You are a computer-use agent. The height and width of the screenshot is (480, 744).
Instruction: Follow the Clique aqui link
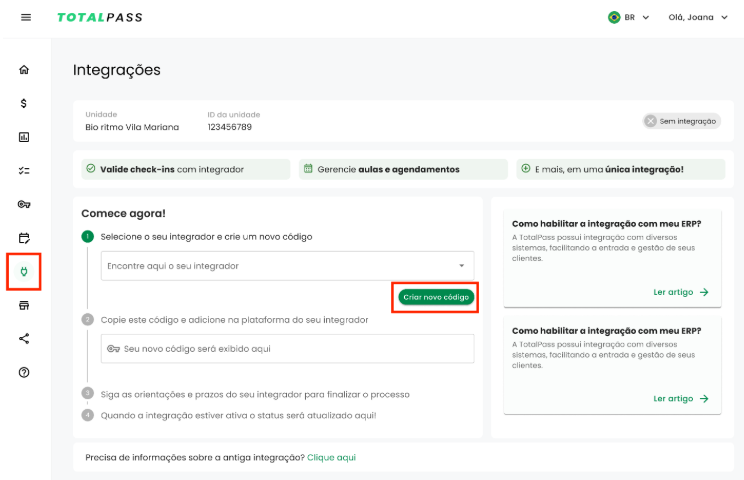point(331,458)
